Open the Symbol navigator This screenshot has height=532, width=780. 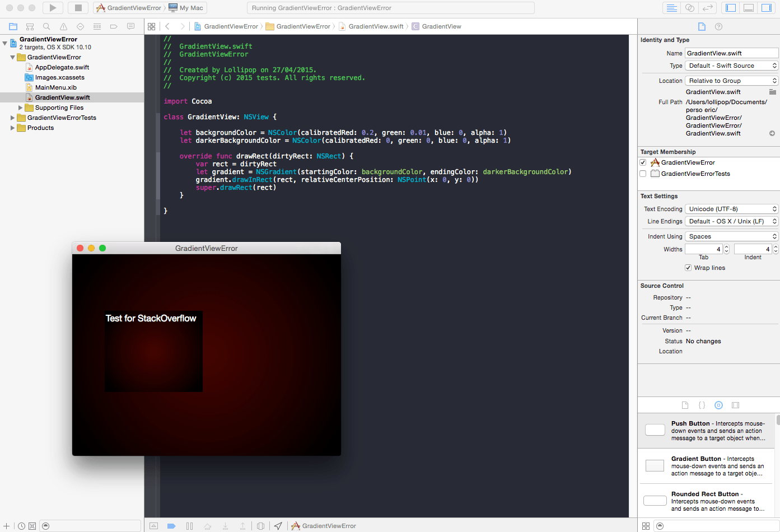tap(30, 26)
